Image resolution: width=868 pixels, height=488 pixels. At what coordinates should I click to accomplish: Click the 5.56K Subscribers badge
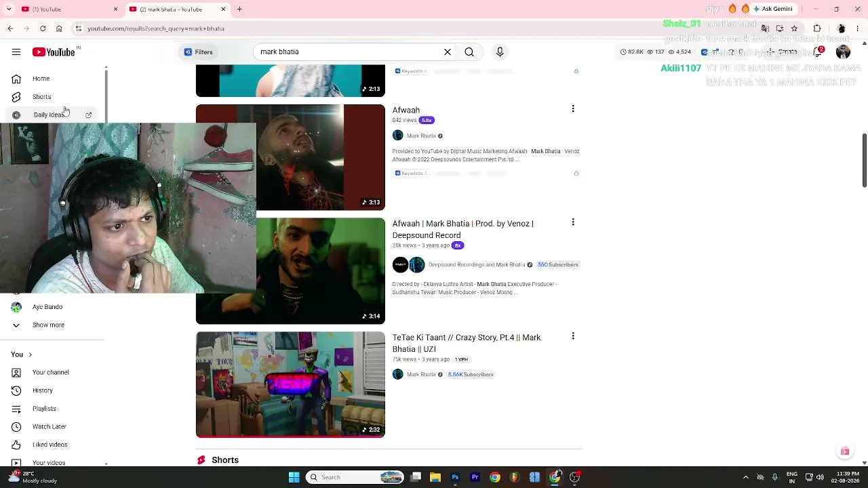pyautogui.click(x=471, y=374)
